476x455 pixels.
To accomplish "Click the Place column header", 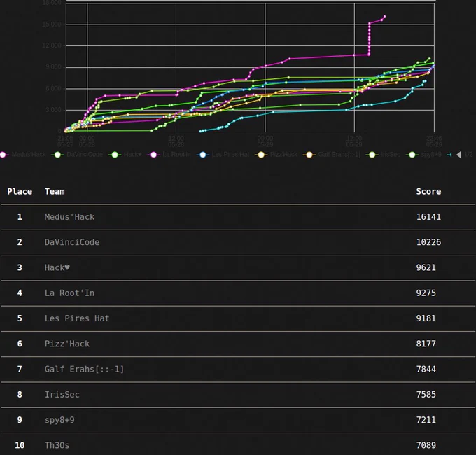I will pyautogui.click(x=20, y=192).
